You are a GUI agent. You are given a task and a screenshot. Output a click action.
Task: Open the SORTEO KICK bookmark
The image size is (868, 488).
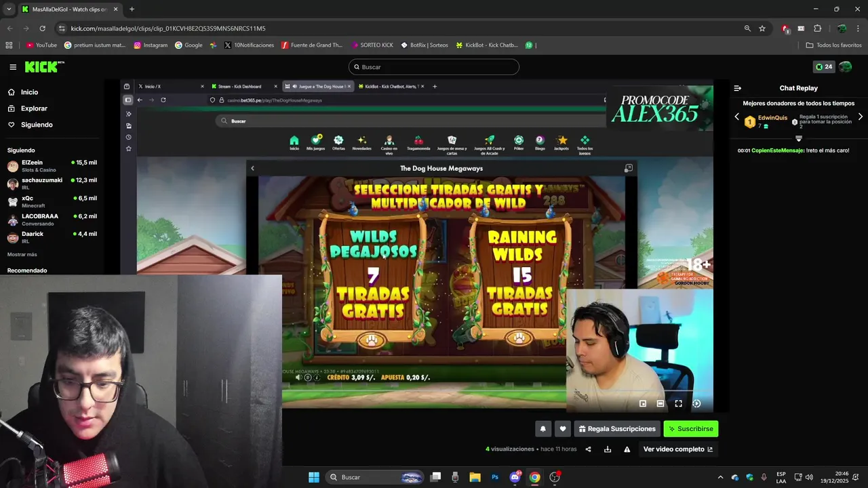pos(372,45)
